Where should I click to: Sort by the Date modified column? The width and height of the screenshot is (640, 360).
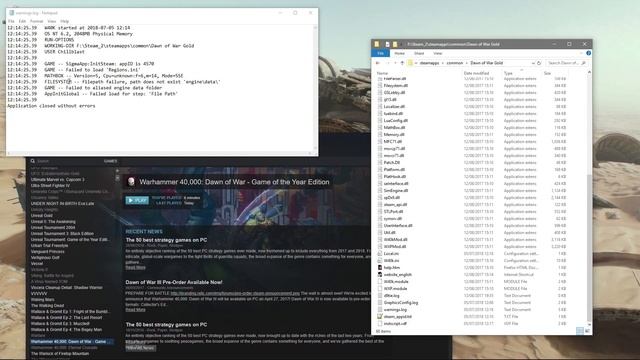[x=476, y=73]
